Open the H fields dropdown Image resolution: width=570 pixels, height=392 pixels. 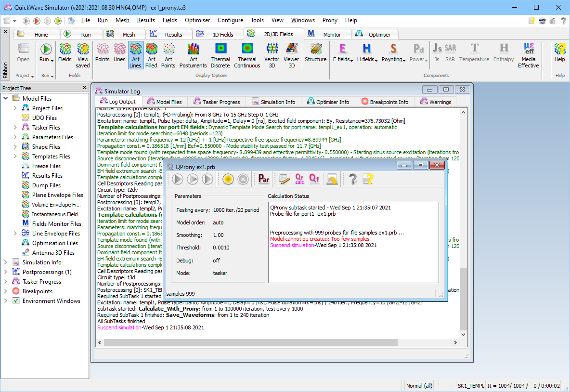(x=367, y=52)
